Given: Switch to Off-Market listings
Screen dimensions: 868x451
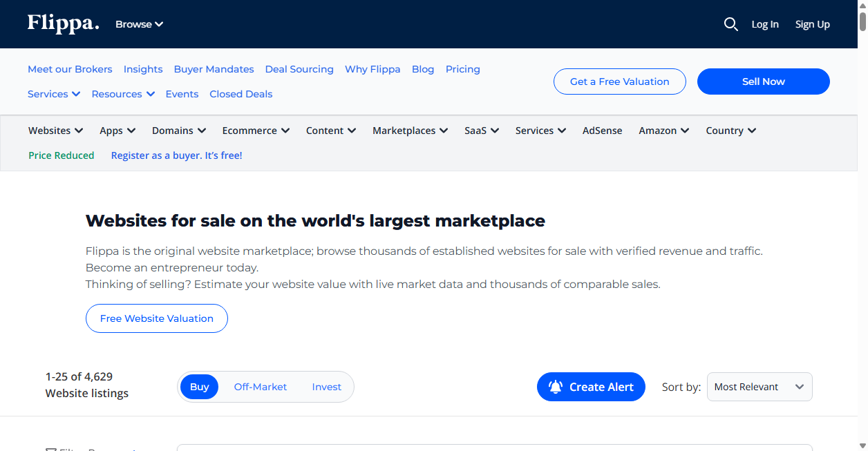Looking at the screenshot, I should 261,387.
